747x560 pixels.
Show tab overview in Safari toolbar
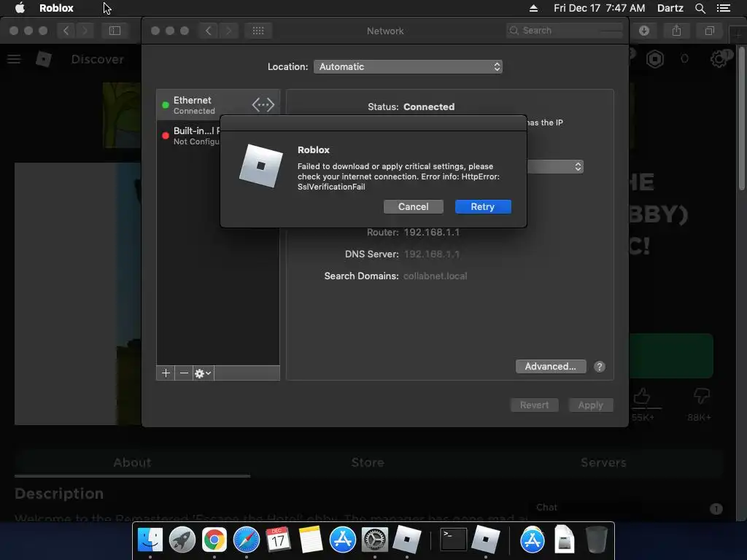709,31
